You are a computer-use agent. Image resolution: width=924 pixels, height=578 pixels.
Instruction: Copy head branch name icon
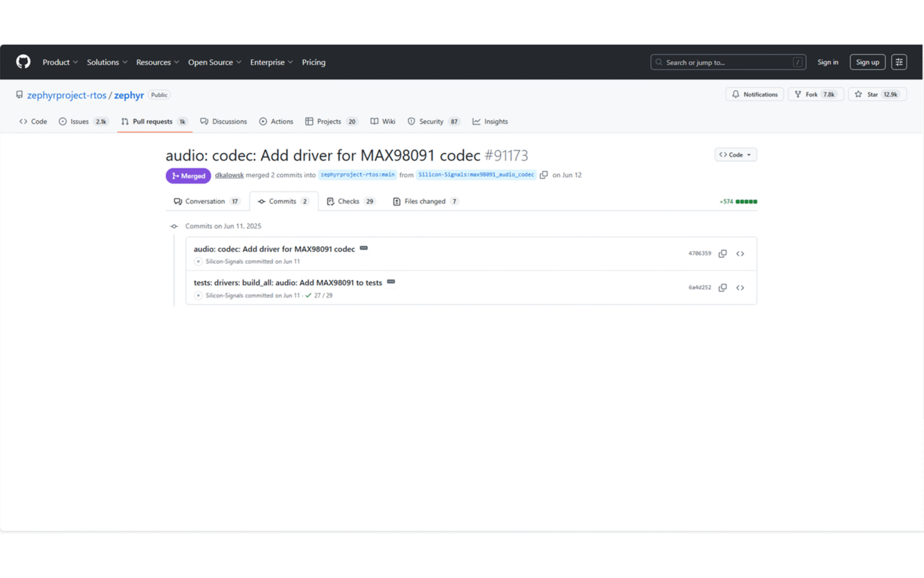pos(544,175)
